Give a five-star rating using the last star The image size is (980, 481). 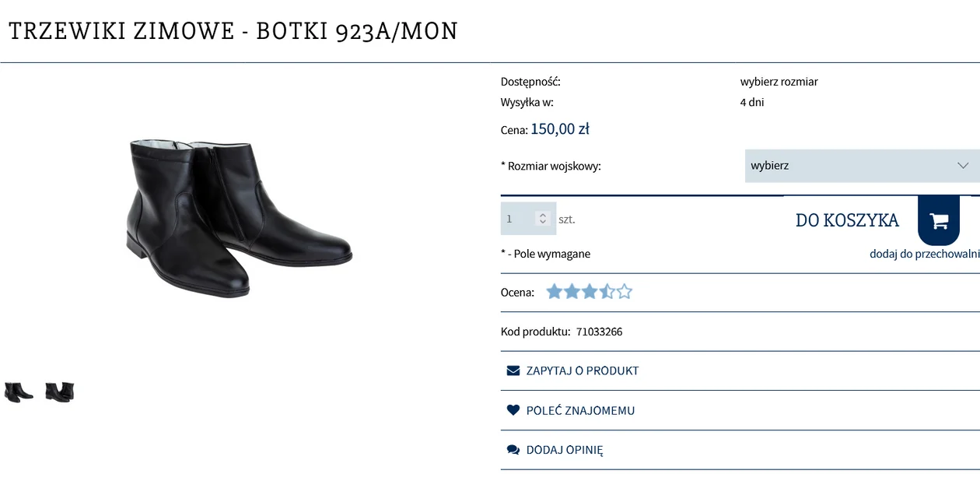625,292
